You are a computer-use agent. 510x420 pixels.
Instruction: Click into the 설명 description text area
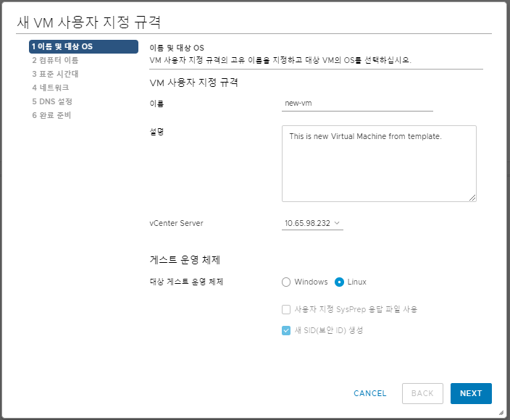pyautogui.click(x=379, y=164)
